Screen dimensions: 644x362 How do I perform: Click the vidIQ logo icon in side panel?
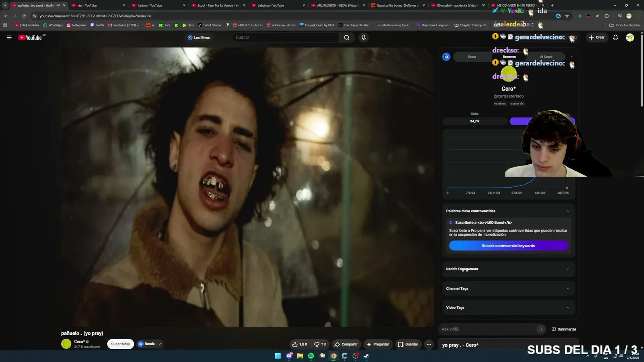[446, 57]
